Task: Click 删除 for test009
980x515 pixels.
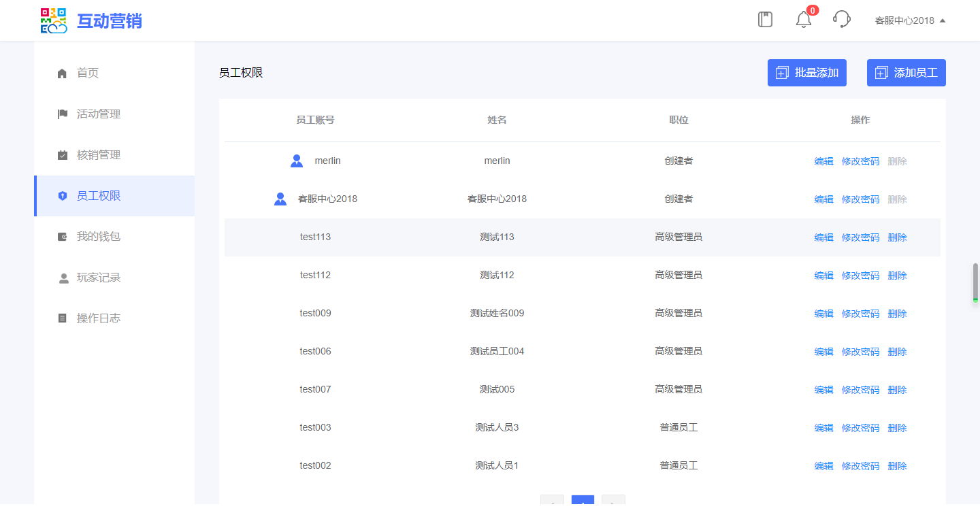Action: click(898, 314)
